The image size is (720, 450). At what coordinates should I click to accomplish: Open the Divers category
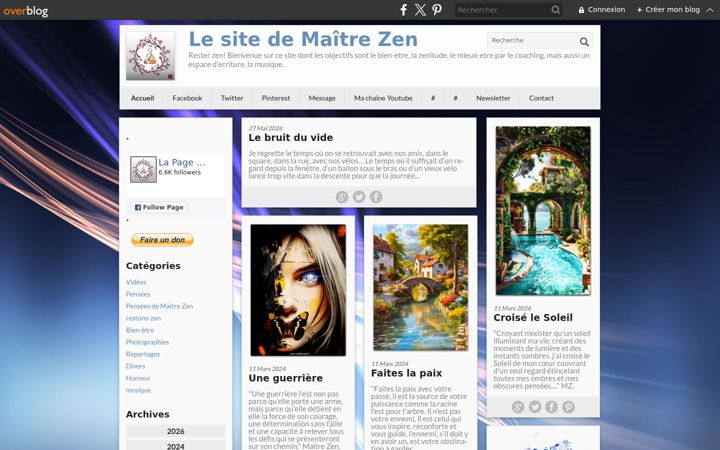click(135, 366)
